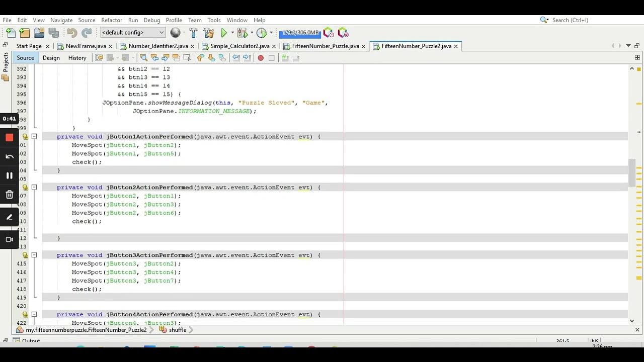The width and height of the screenshot is (644, 362).
Task: Start macro recording with red circle icon
Action: [261, 58]
